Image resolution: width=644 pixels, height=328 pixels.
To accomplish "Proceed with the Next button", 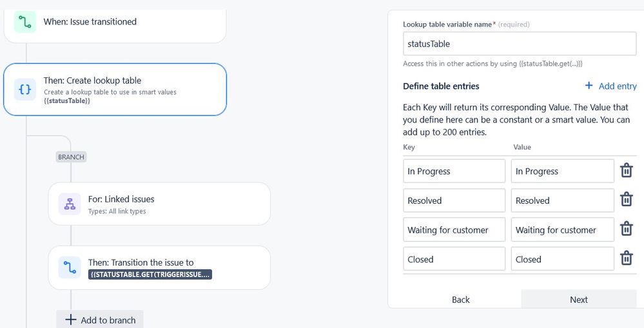I will point(579,299).
